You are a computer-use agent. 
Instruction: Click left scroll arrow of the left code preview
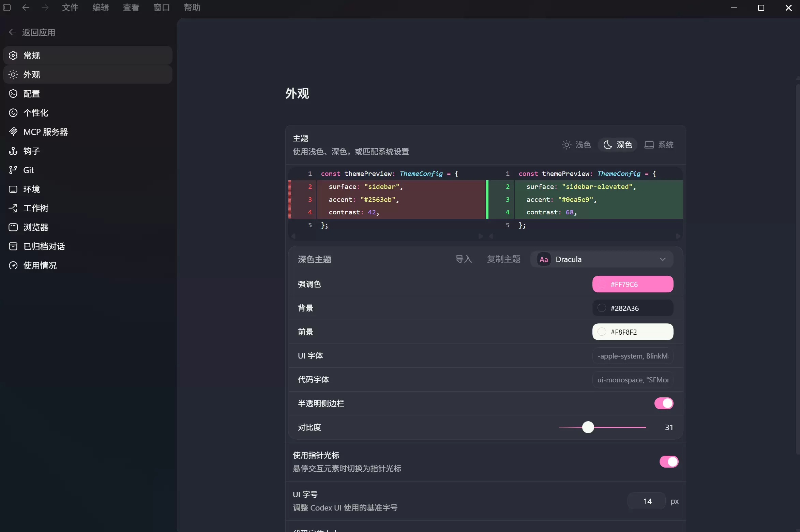click(293, 236)
